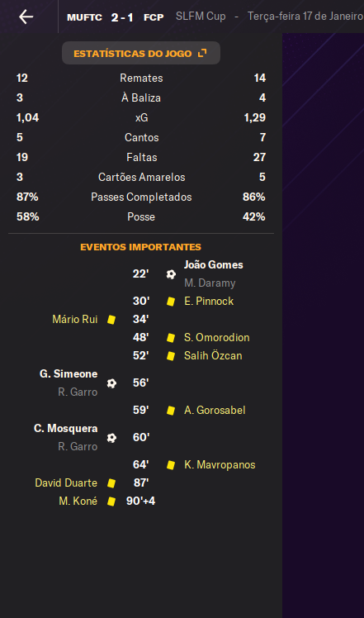Click K. Mavropanos' yellow card icon
Viewport: 364px width, 618px height.
pyautogui.click(x=171, y=465)
